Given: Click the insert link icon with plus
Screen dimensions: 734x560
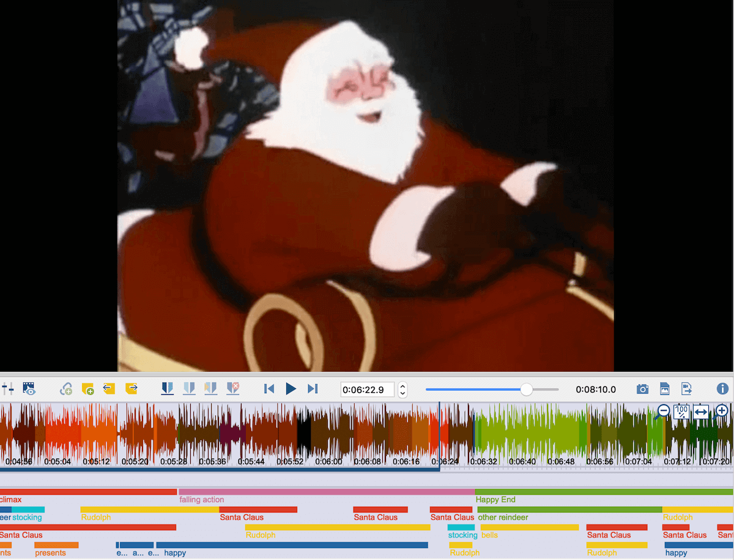Looking at the screenshot, I should pos(66,388).
